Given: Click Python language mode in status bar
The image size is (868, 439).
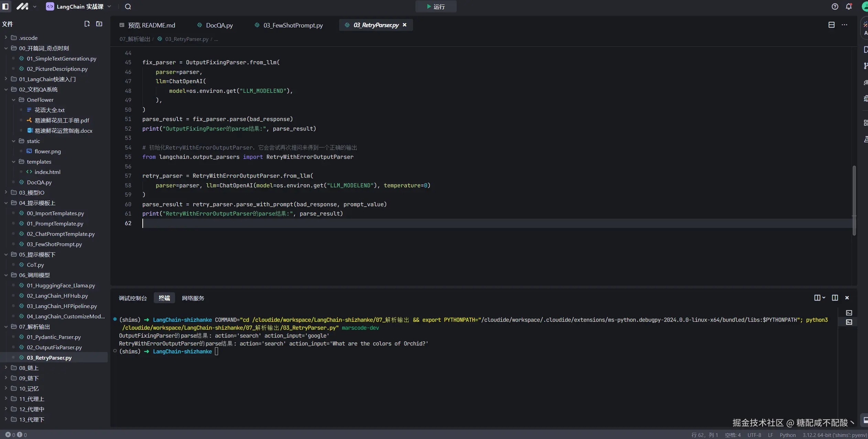Looking at the screenshot, I should click(788, 435).
